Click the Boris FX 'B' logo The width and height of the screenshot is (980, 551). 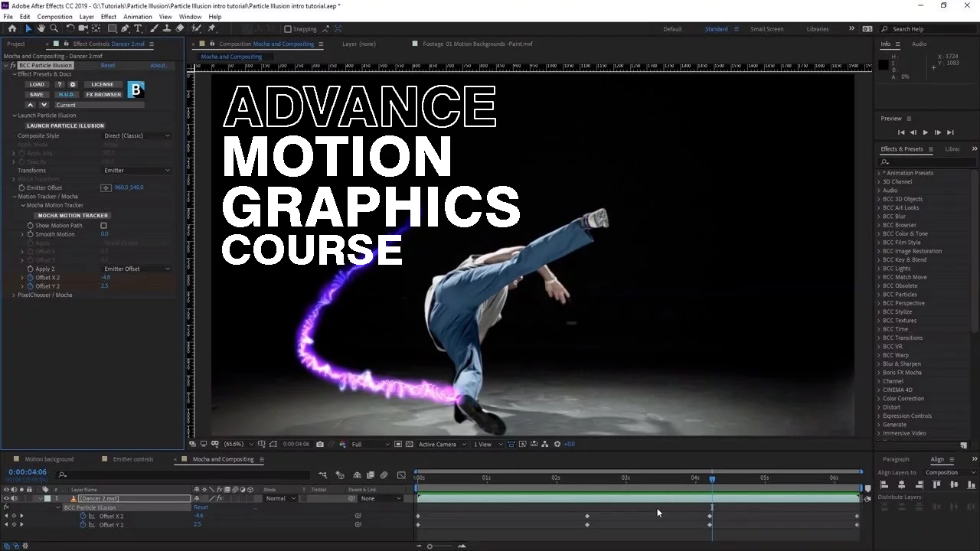pos(136,90)
